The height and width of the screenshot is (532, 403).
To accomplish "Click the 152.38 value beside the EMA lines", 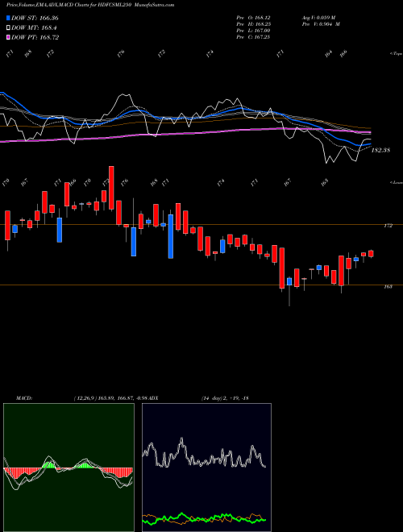I will point(380,150).
